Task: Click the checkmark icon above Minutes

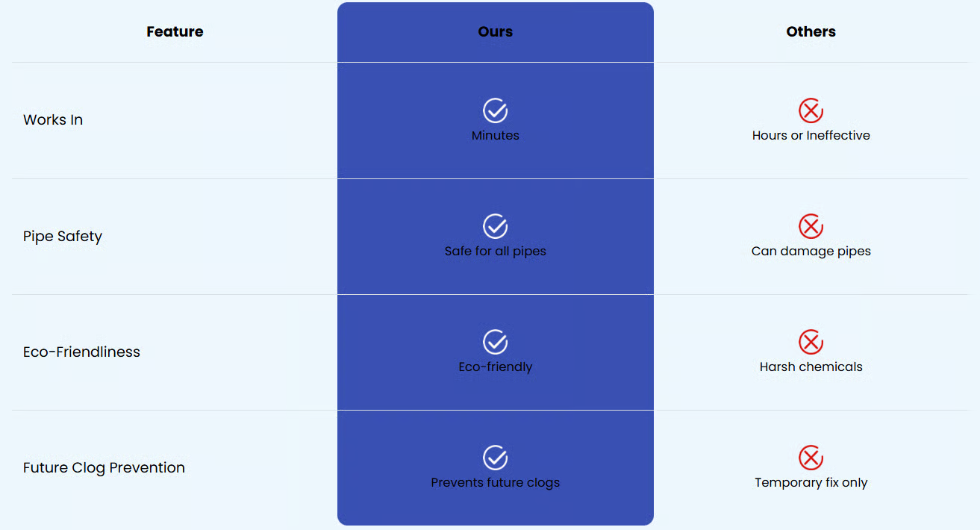Action: pos(495,110)
